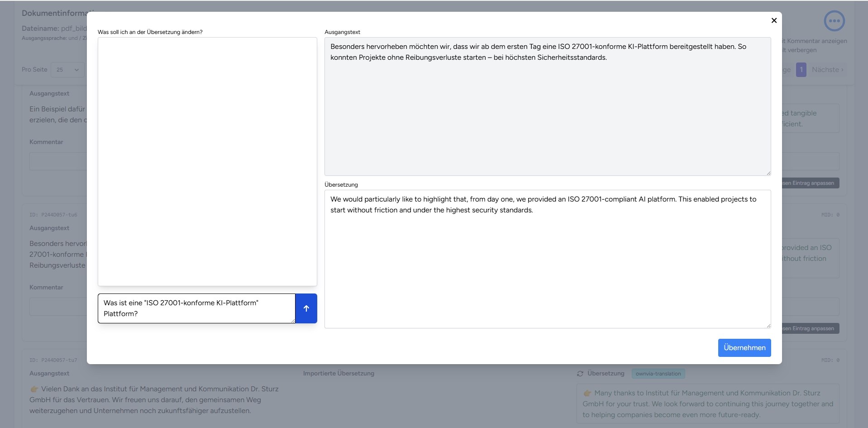Click the three-dot circle menu icon
Viewport: 868px width, 428px height.
(x=834, y=21)
